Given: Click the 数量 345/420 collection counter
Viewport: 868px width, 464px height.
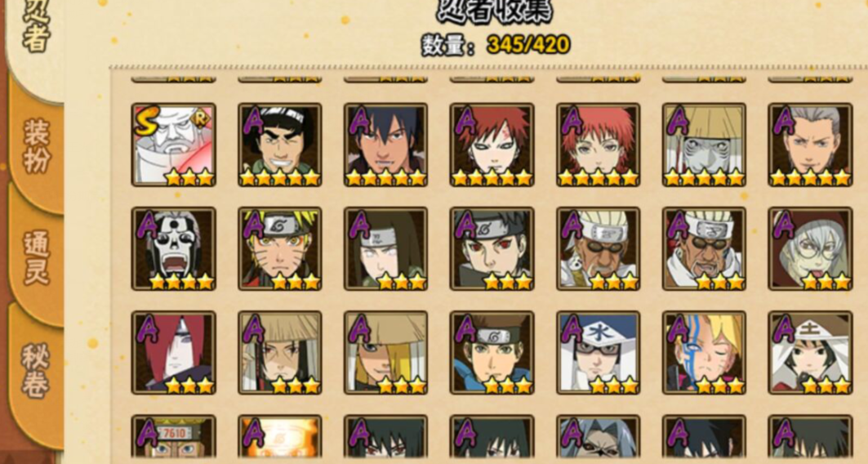Looking at the screenshot, I should coord(496,45).
